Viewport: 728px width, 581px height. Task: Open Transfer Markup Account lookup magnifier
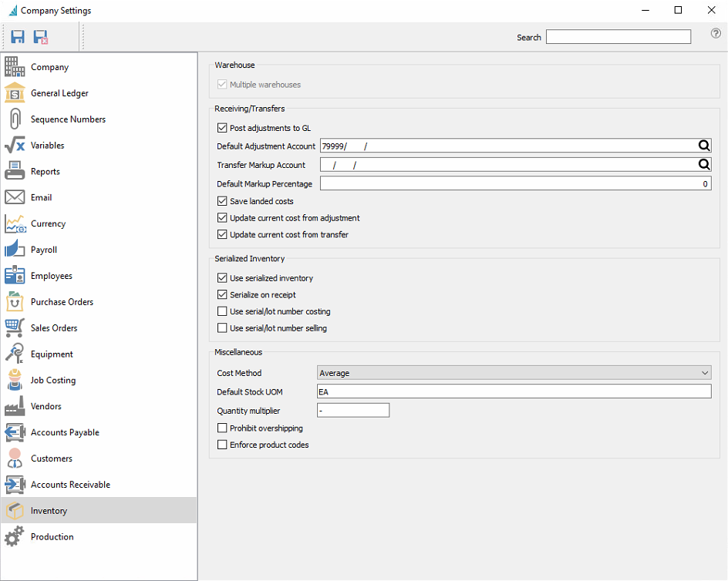pos(704,164)
